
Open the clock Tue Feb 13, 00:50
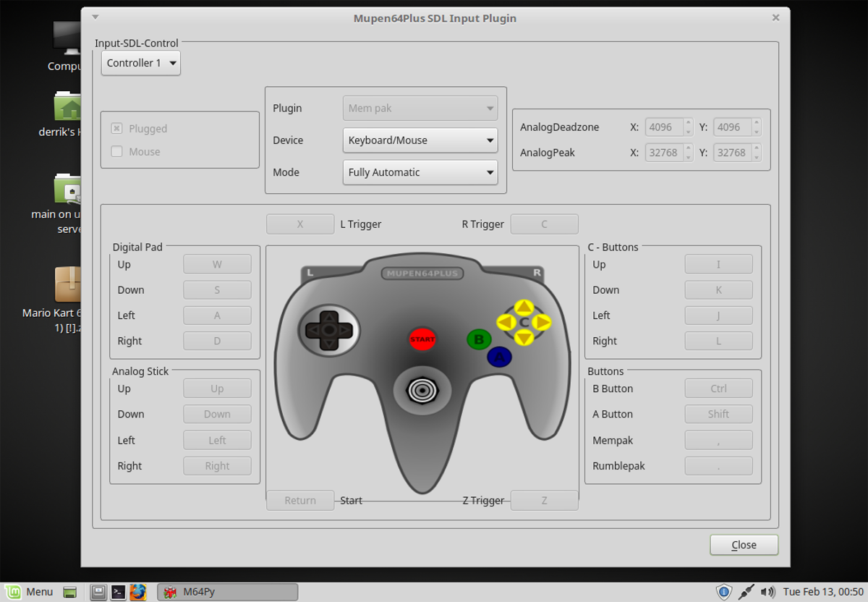pos(822,592)
